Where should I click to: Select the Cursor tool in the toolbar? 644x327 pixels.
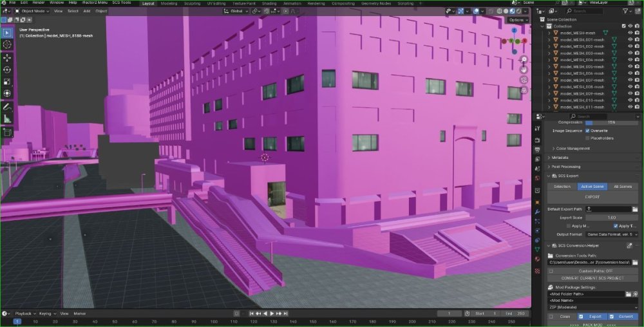click(7, 44)
